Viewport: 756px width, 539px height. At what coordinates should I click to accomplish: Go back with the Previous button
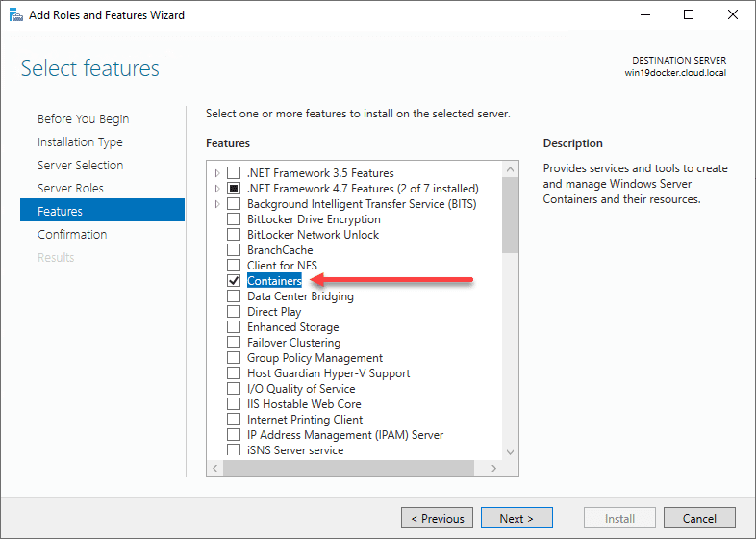438,518
